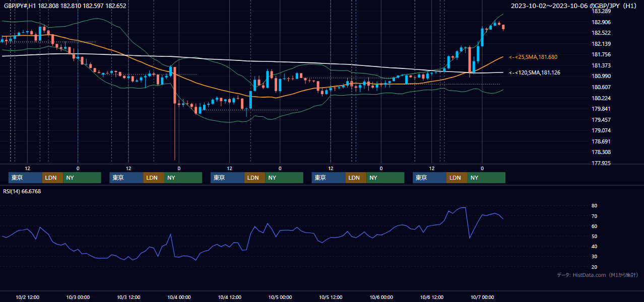Click the 10/2 12:00 time axis label
This screenshot has height=302, width=644.
27,297
